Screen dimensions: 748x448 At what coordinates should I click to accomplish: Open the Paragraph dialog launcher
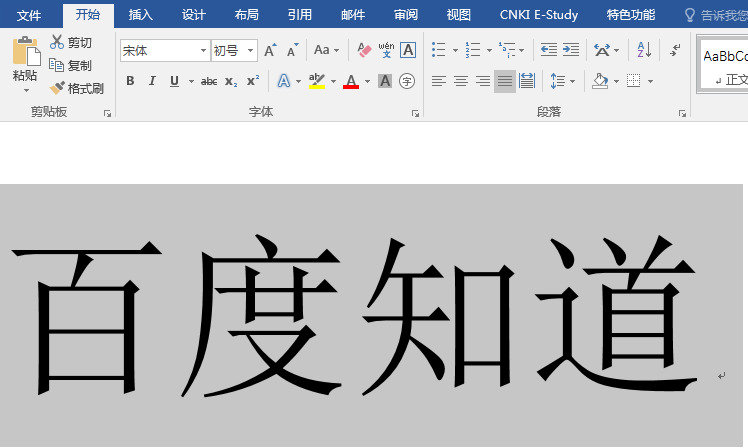coord(682,114)
